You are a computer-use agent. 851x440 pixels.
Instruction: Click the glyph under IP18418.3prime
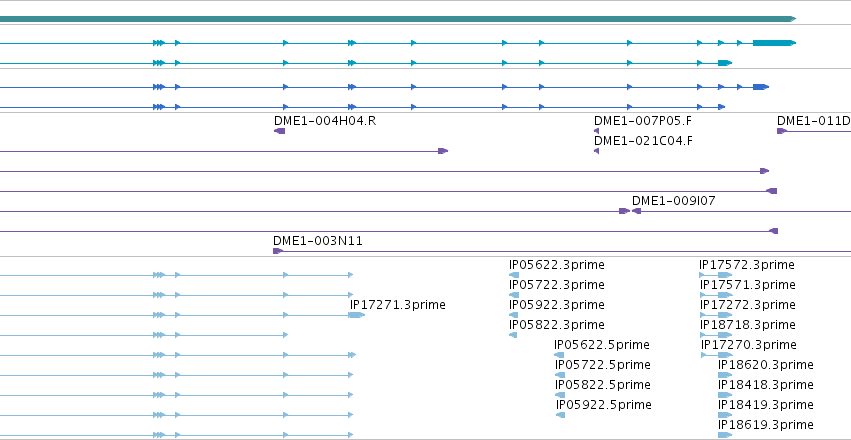point(725,395)
